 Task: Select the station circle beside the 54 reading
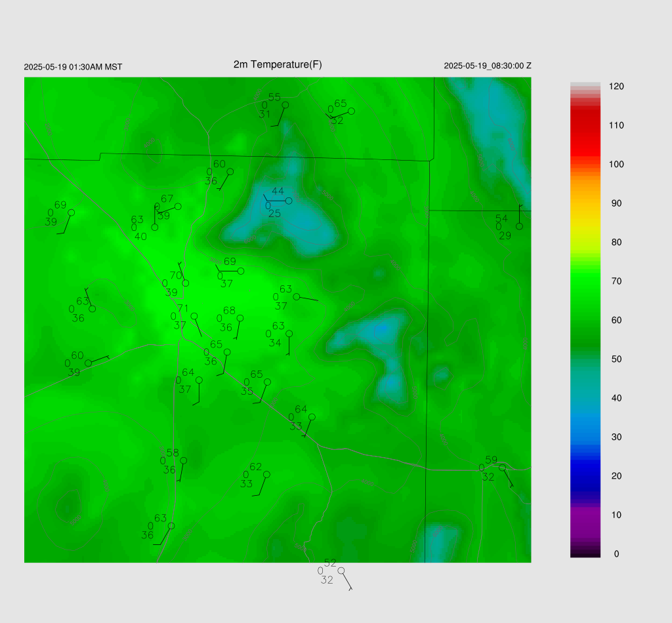pos(520,226)
